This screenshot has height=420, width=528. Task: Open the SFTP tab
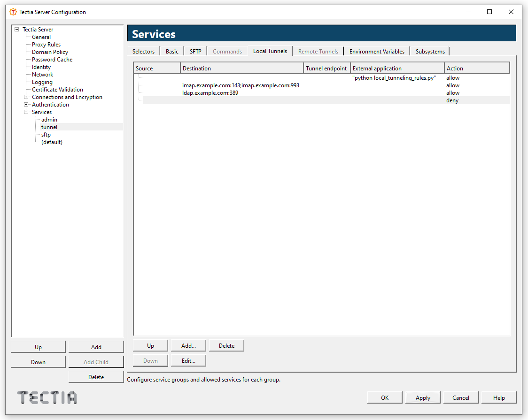click(195, 52)
